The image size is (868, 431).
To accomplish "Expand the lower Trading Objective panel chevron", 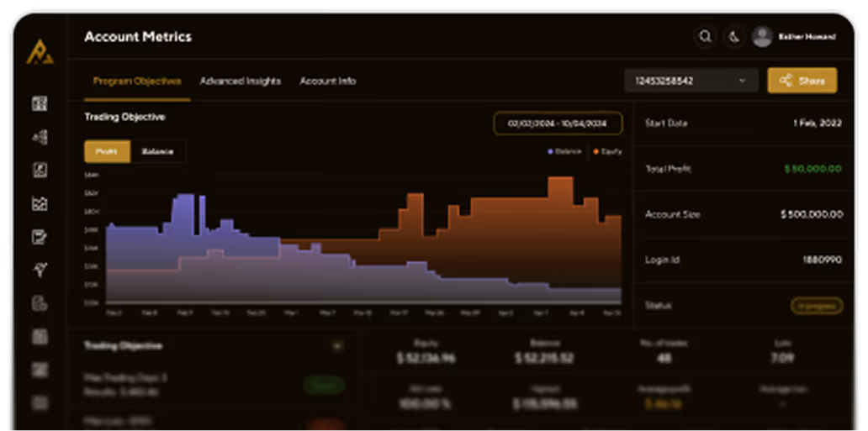I will pyautogui.click(x=337, y=345).
